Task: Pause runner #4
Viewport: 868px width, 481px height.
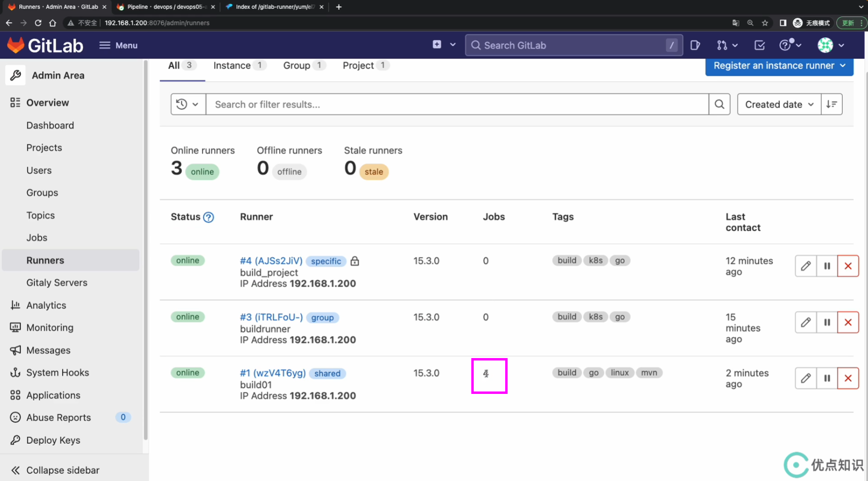Action: pyautogui.click(x=827, y=266)
